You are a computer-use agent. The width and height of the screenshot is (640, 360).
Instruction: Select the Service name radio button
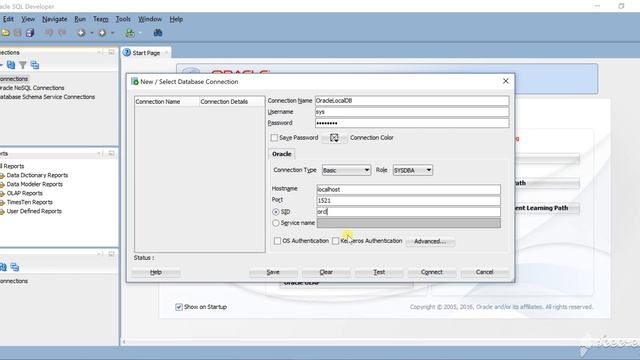276,223
